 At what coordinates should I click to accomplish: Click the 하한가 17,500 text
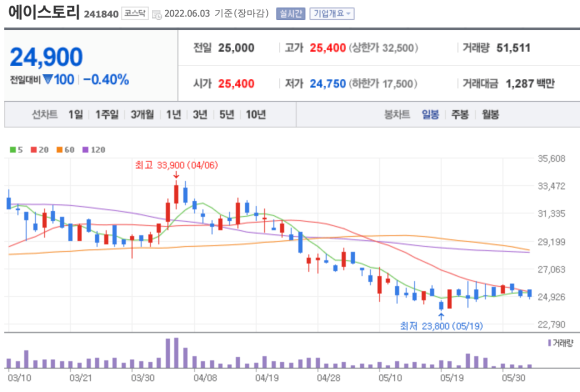[x=383, y=84]
